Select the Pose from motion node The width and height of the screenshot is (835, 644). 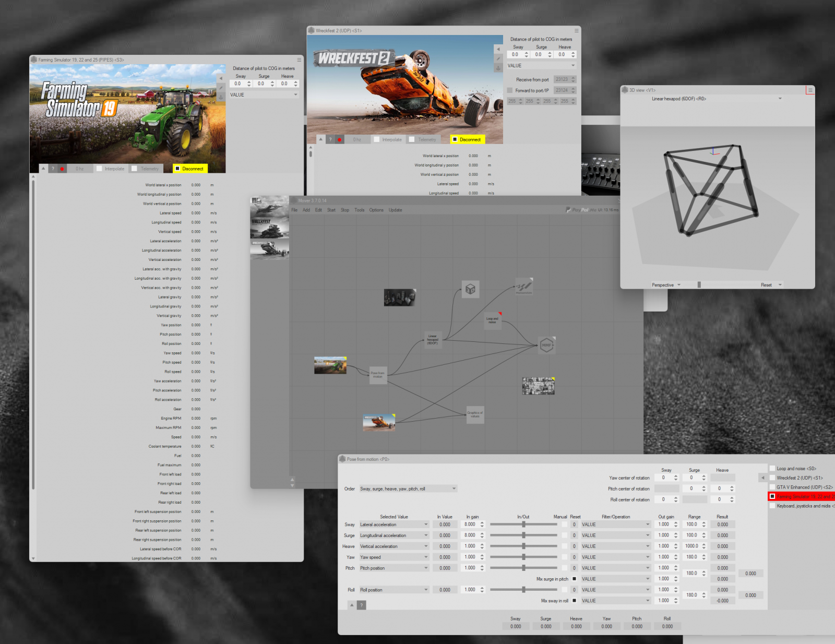tap(378, 375)
